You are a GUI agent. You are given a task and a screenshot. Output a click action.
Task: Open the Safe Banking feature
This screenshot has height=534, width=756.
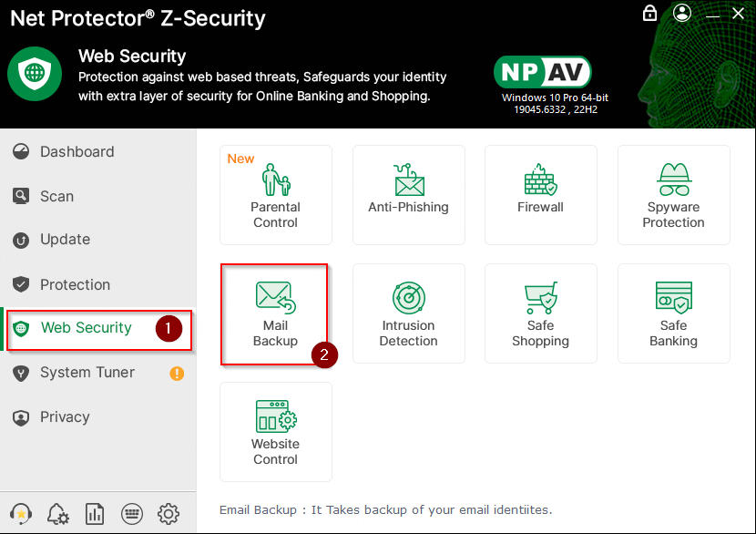(673, 313)
